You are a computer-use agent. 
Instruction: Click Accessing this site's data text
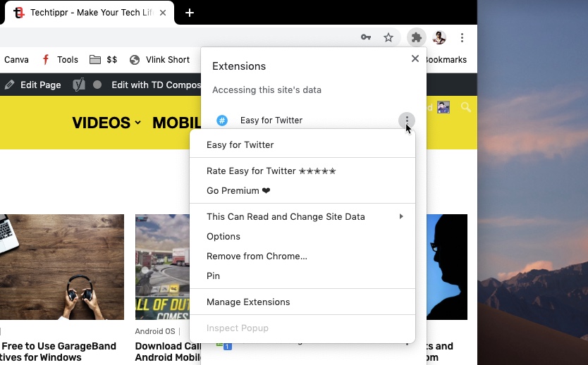pyautogui.click(x=267, y=90)
